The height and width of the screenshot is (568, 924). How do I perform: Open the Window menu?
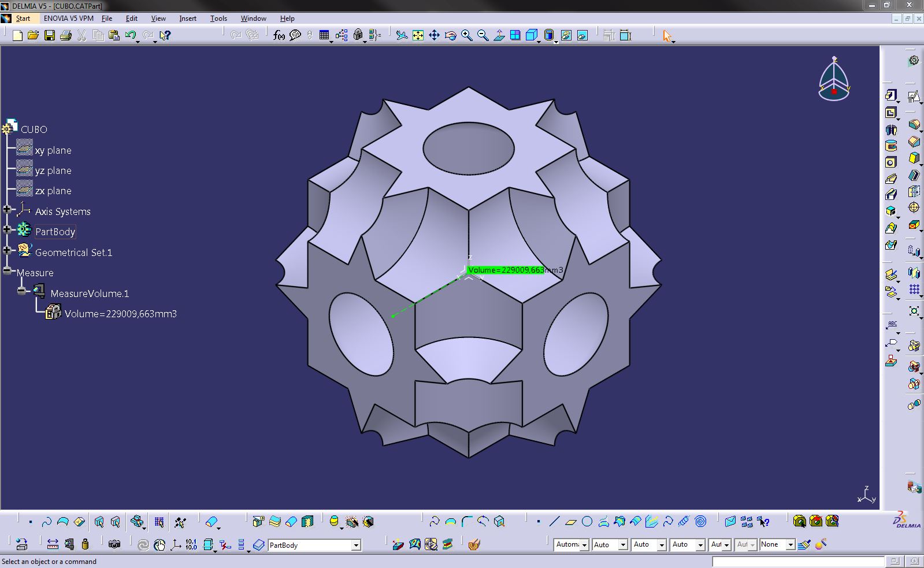pos(253,18)
